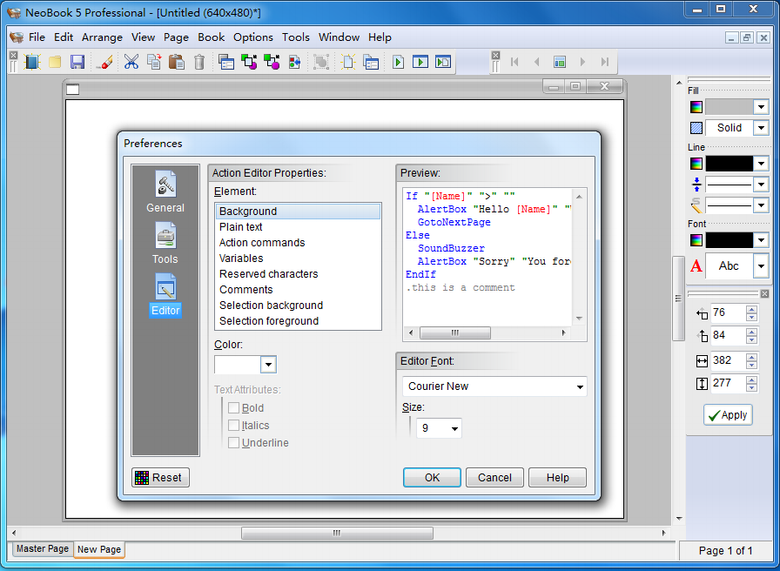
Task: Click the first green Run toolbar icon
Action: pyautogui.click(x=398, y=62)
